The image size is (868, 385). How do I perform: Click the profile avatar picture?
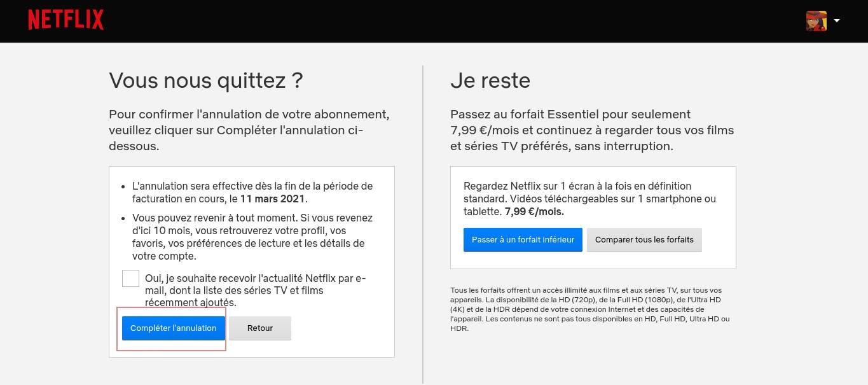pos(816,21)
